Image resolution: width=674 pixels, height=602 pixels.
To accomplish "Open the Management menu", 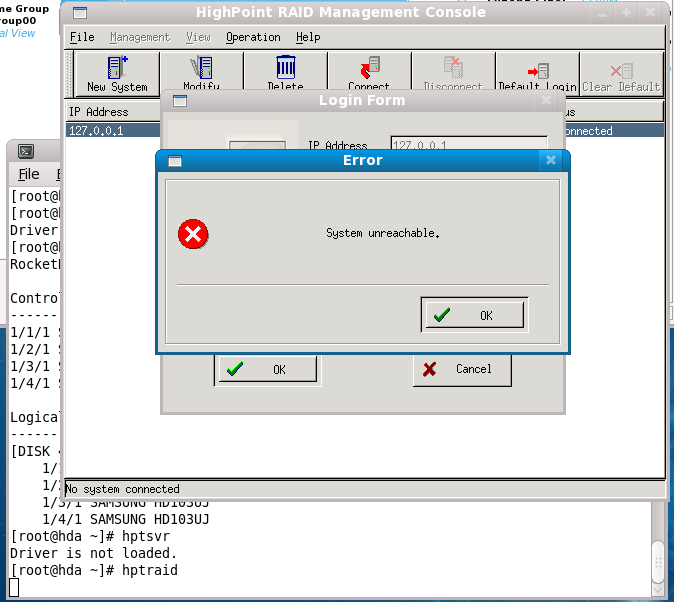I will 140,37.
